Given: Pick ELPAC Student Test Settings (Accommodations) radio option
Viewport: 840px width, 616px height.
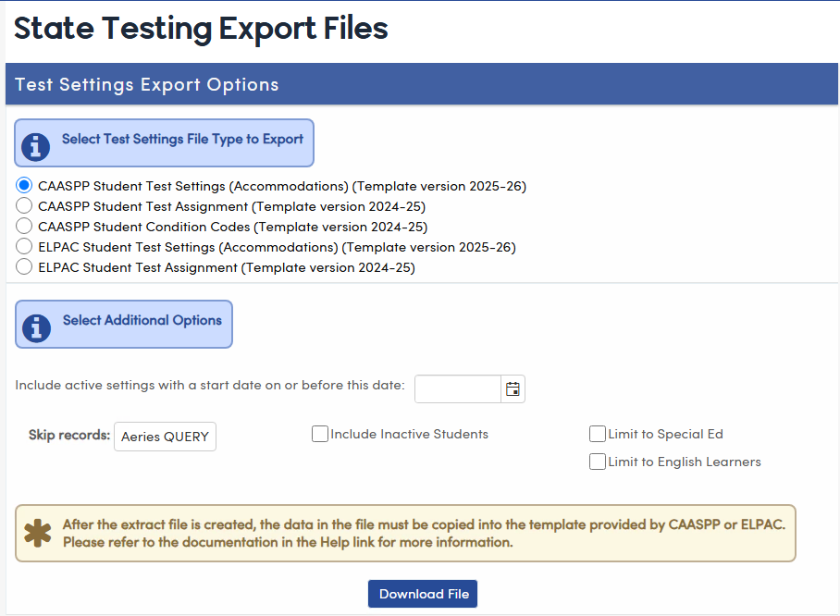Looking at the screenshot, I should pyautogui.click(x=23, y=246).
